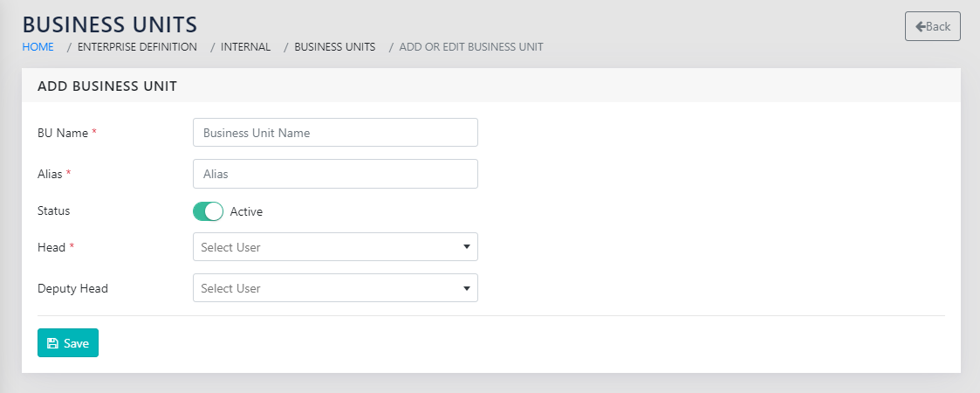Click the caret arrow of Head dropdown

pyautogui.click(x=467, y=247)
